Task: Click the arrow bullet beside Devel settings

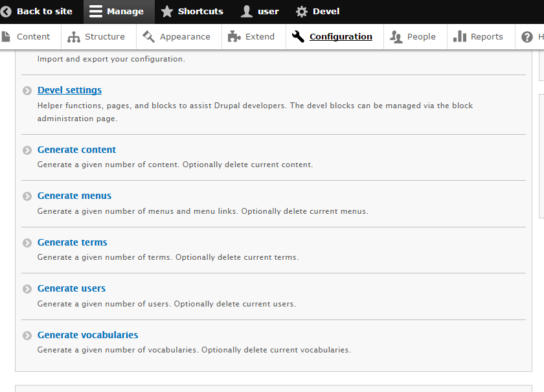Action: tap(27, 91)
